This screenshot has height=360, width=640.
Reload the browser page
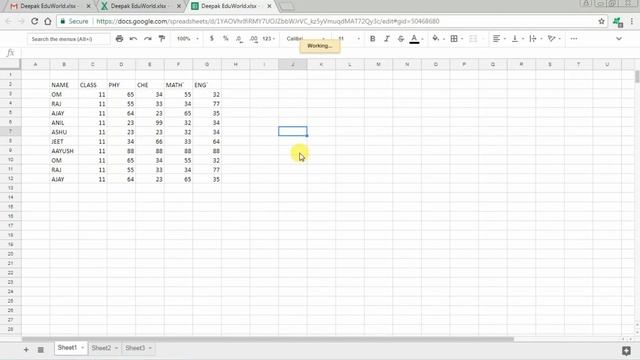(x=34, y=21)
